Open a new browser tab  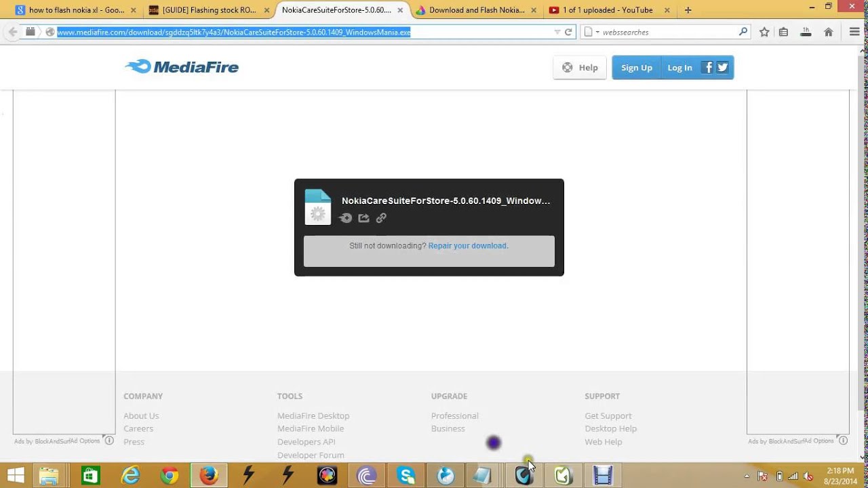coord(688,10)
